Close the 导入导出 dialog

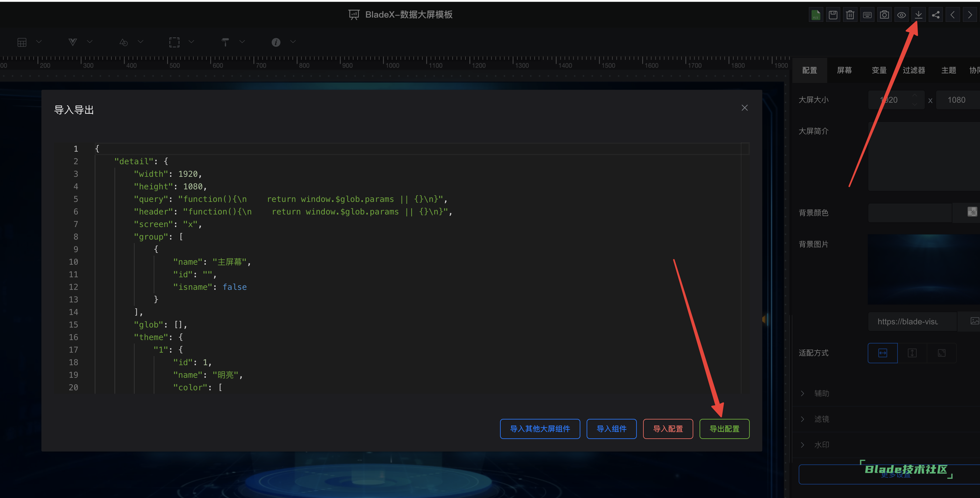[x=744, y=108]
